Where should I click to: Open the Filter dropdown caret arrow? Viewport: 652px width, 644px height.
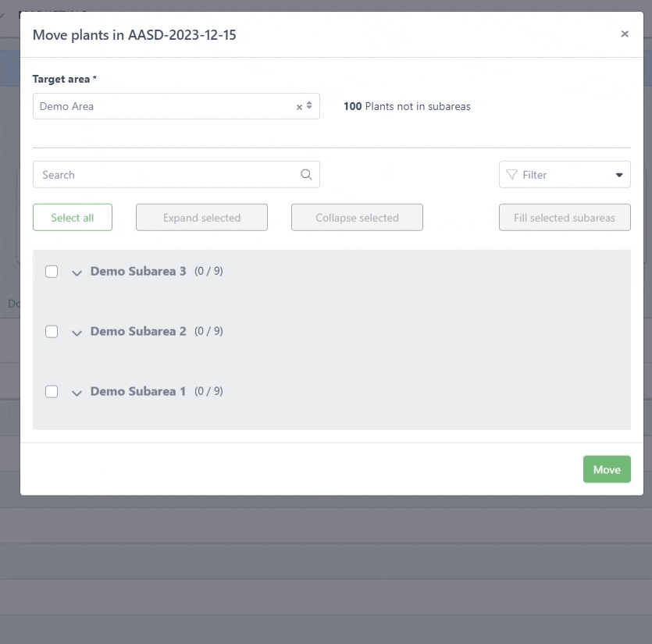coord(619,175)
